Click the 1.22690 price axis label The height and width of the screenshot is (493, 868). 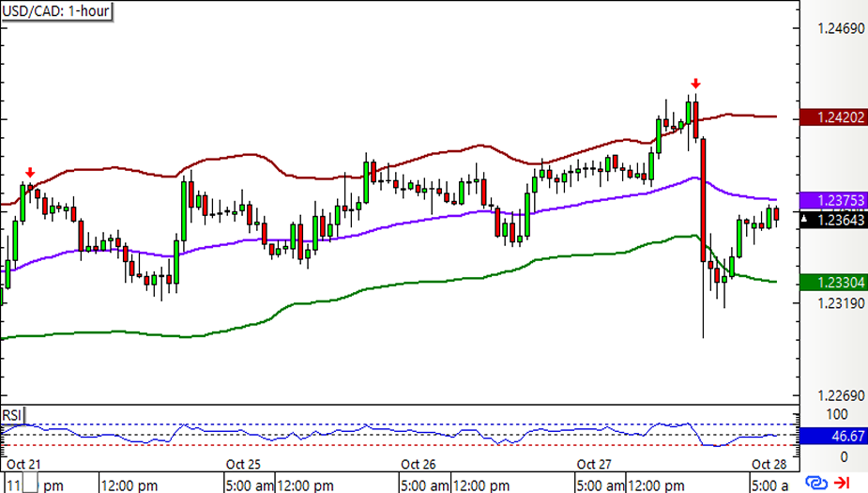point(841,395)
